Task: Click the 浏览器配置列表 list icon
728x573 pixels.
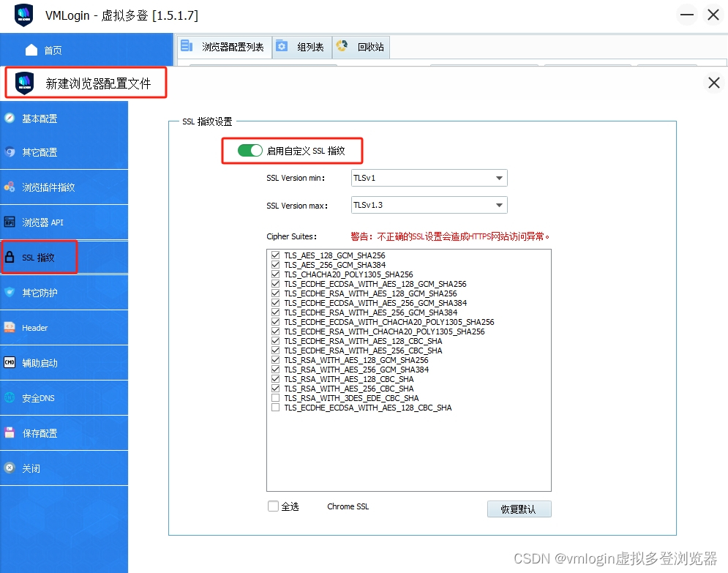Action: pyautogui.click(x=187, y=46)
